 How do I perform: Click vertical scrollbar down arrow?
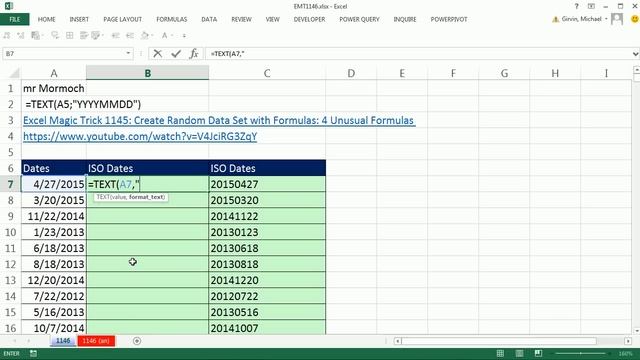click(636, 331)
